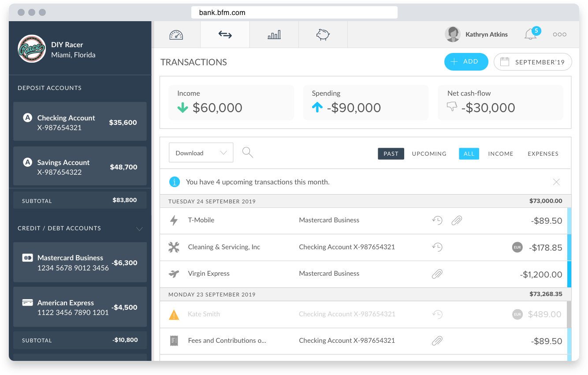This screenshot has width=588, height=375.
Task: Click the Add transaction button
Action: pos(466,62)
